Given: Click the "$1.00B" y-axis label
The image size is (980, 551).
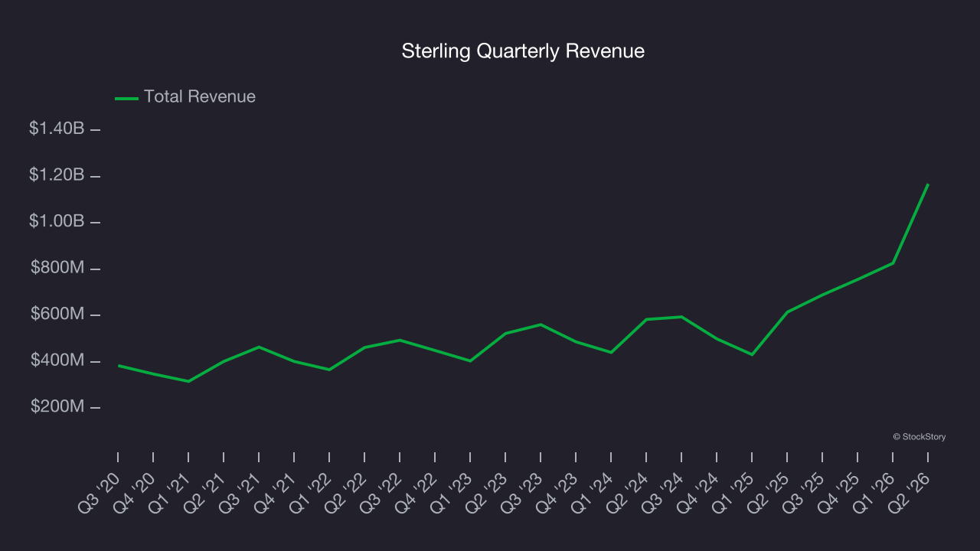Looking at the screenshot, I should [57, 221].
